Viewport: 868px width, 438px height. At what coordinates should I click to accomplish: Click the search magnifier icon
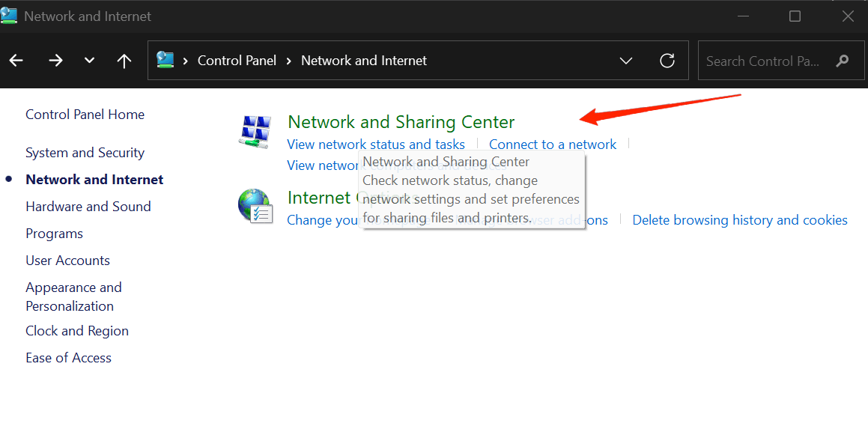tap(843, 61)
